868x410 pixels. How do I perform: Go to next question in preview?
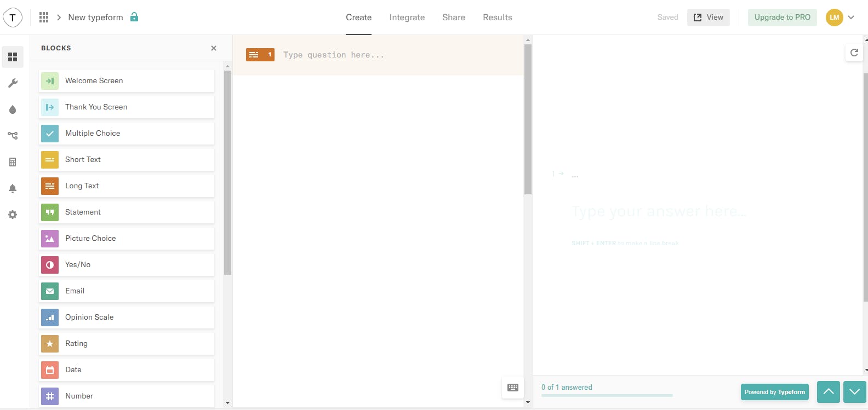pos(855,392)
